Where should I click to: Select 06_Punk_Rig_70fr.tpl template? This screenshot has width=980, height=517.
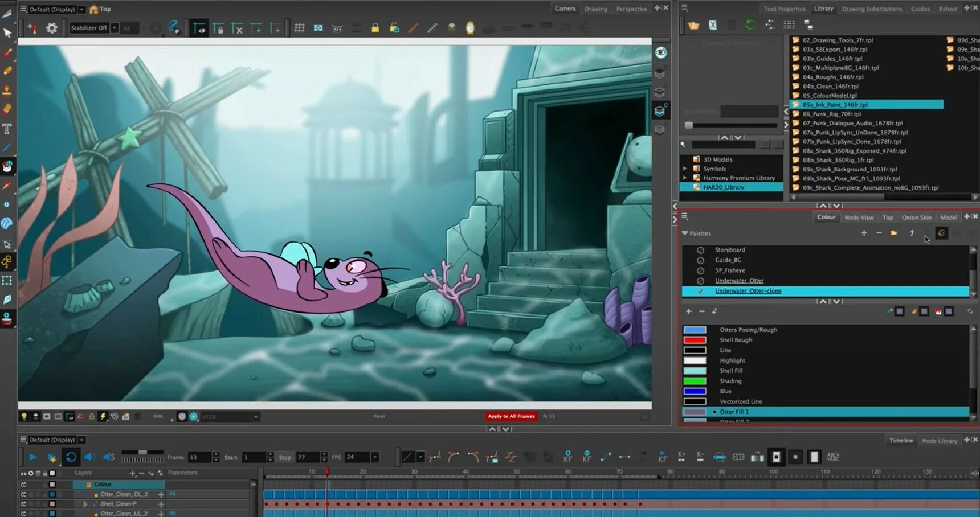coord(832,114)
